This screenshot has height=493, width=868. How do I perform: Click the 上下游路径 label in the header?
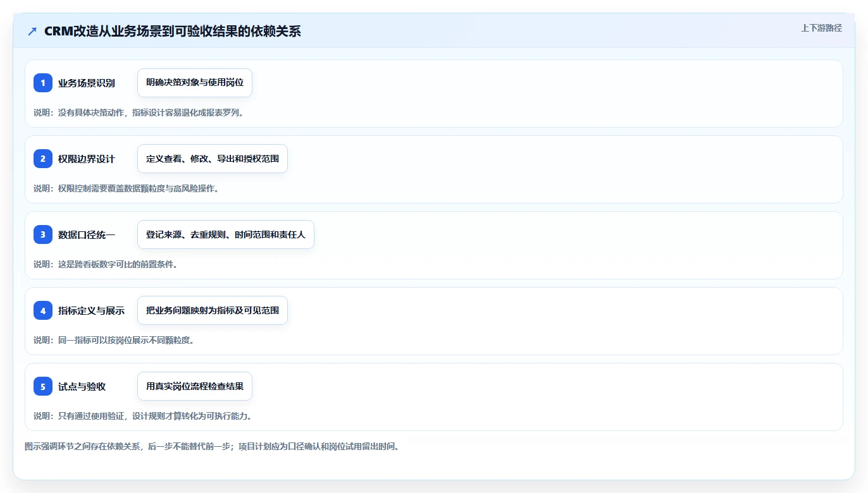coord(821,28)
